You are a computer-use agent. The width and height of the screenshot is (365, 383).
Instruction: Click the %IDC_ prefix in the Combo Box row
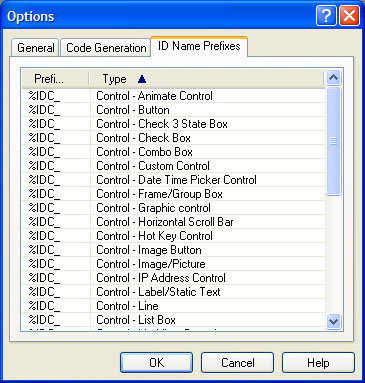pos(44,152)
